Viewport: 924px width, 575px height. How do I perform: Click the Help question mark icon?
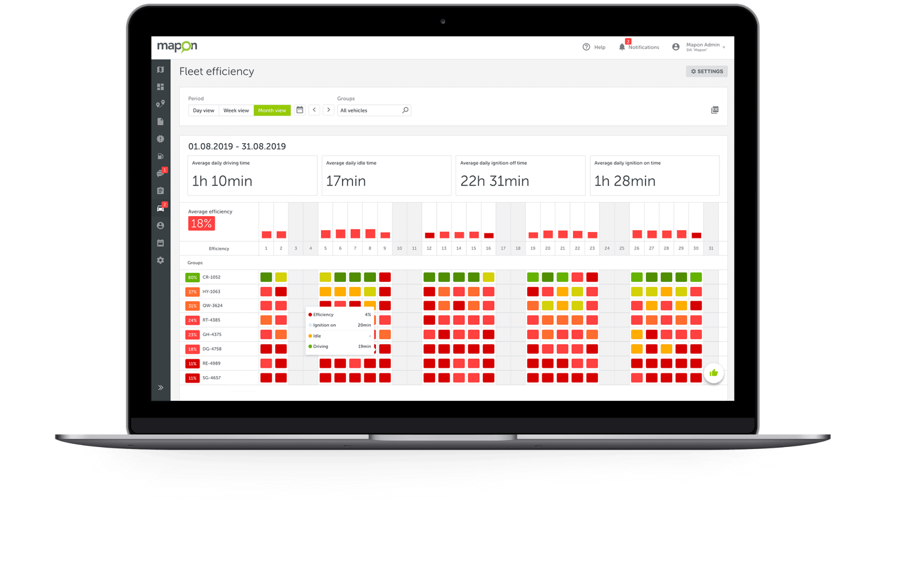pos(586,47)
